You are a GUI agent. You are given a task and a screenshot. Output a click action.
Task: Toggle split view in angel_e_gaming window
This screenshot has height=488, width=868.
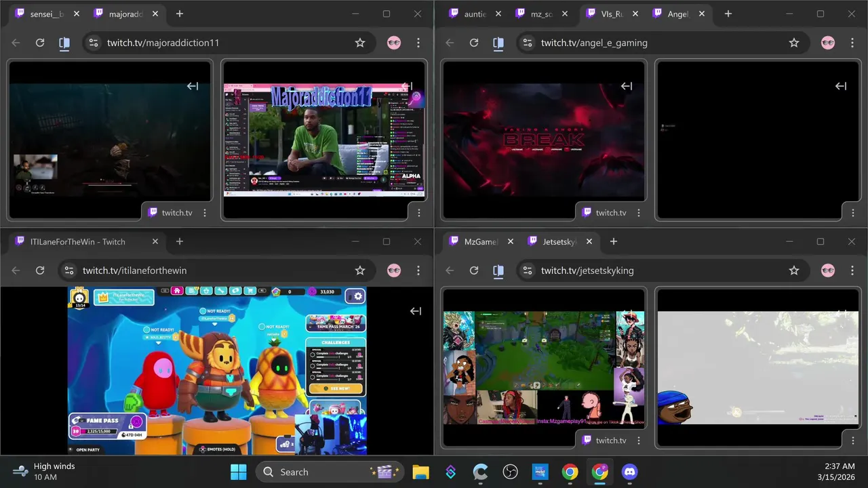point(498,43)
